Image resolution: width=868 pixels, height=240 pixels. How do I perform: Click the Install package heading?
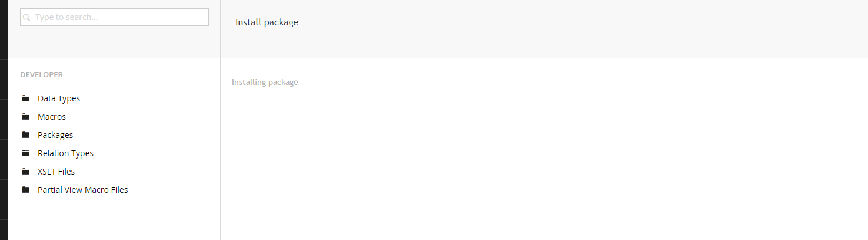pyautogui.click(x=267, y=22)
